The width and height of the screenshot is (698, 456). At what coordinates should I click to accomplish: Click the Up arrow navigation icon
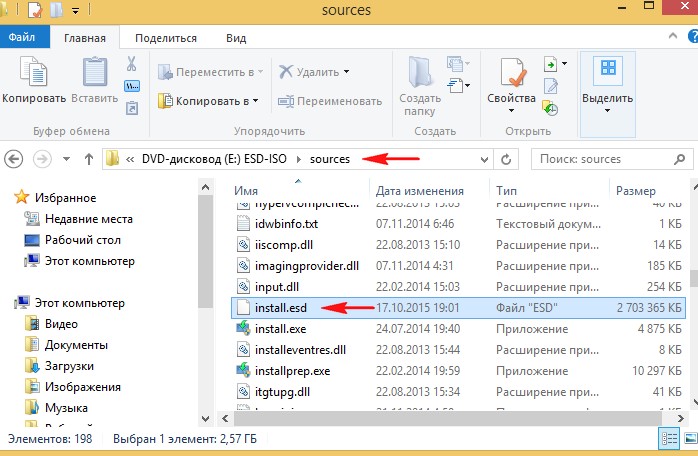pos(89,159)
